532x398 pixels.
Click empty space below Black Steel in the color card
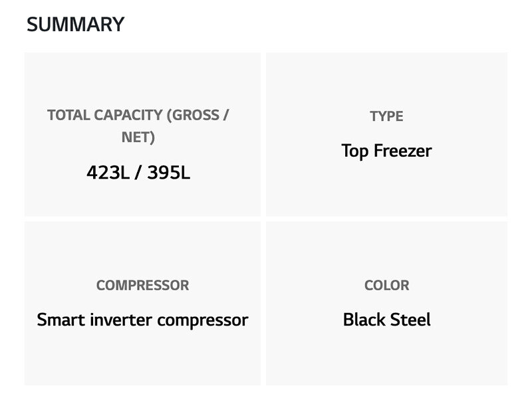coord(386,359)
